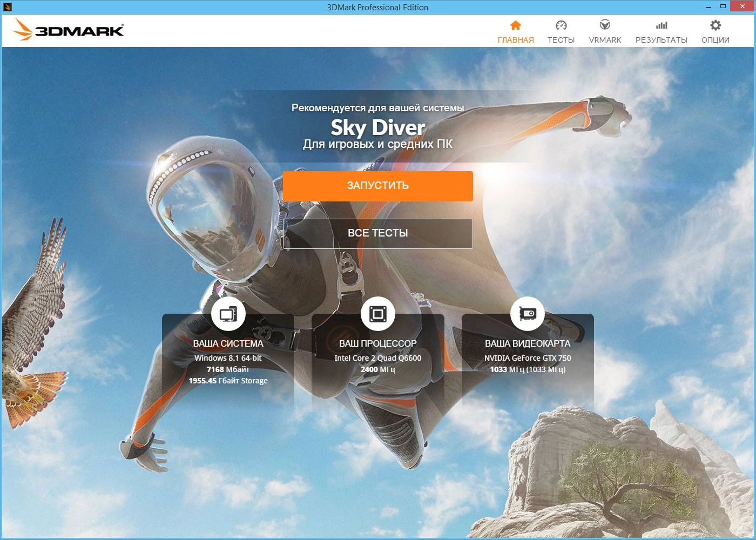Click the '2400 МГц' processor speed
756x540 pixels.
[378, 369]
